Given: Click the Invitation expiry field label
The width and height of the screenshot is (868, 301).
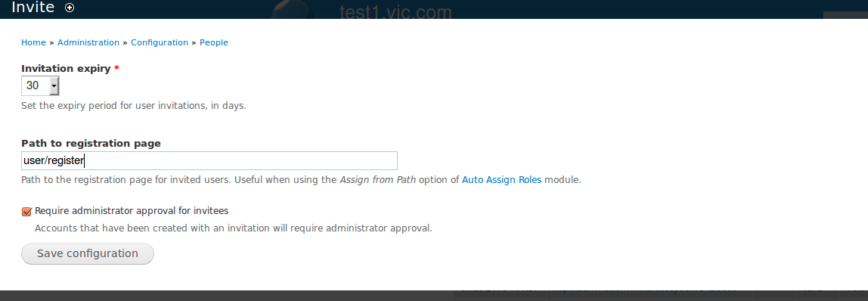Looking at the screenshot, I should (x=66, y=69).
